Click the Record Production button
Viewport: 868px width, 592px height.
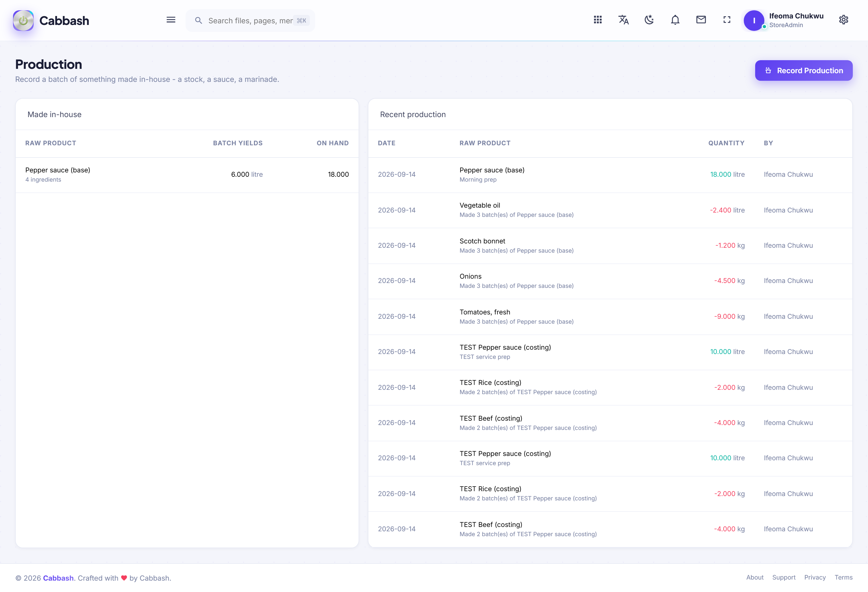pos(803,70)
